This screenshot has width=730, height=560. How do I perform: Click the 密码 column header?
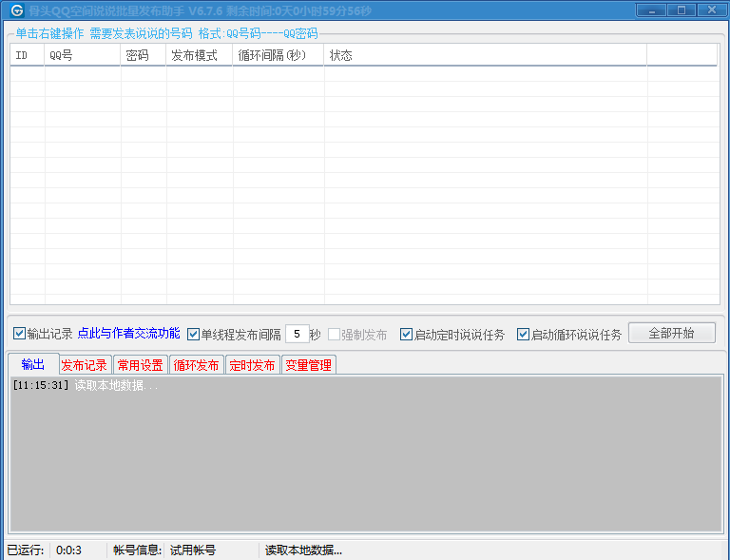[143, 55]
